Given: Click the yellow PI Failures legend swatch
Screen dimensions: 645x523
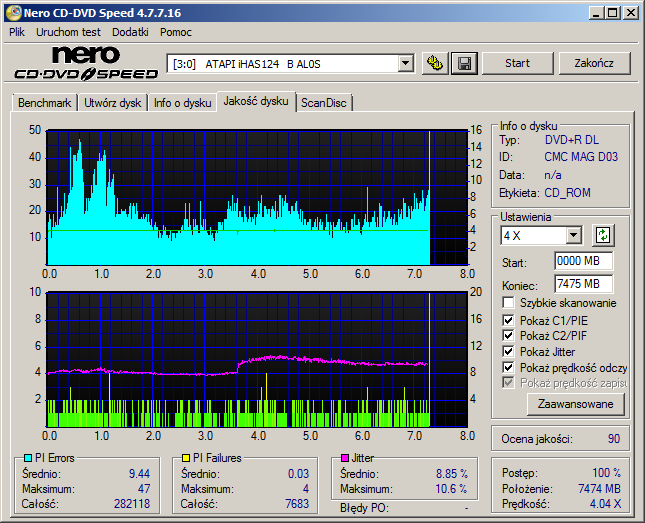Looking at the screenshot, I should (x=186, y=458).
